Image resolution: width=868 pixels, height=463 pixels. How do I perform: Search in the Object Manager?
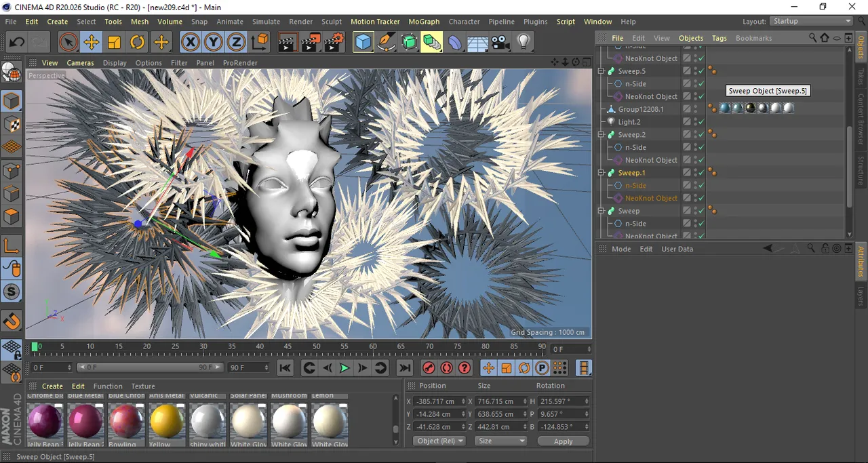tap(812, 38)
